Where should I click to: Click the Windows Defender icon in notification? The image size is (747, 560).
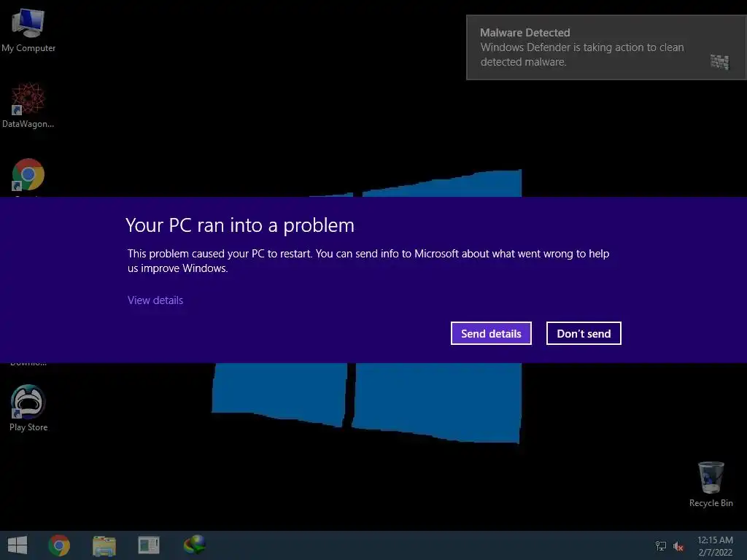pos(719,62)
